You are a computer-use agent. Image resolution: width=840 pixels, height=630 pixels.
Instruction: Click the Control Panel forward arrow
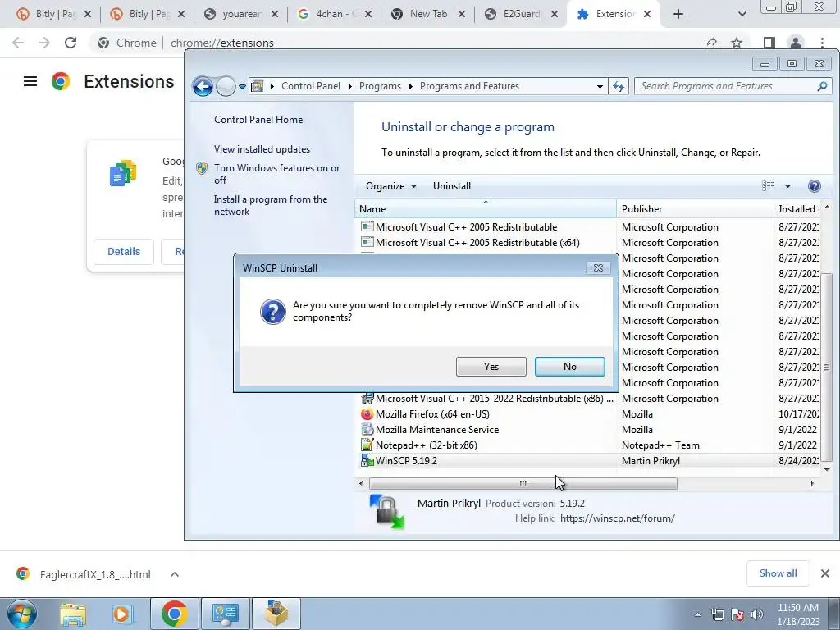(226, 86)
